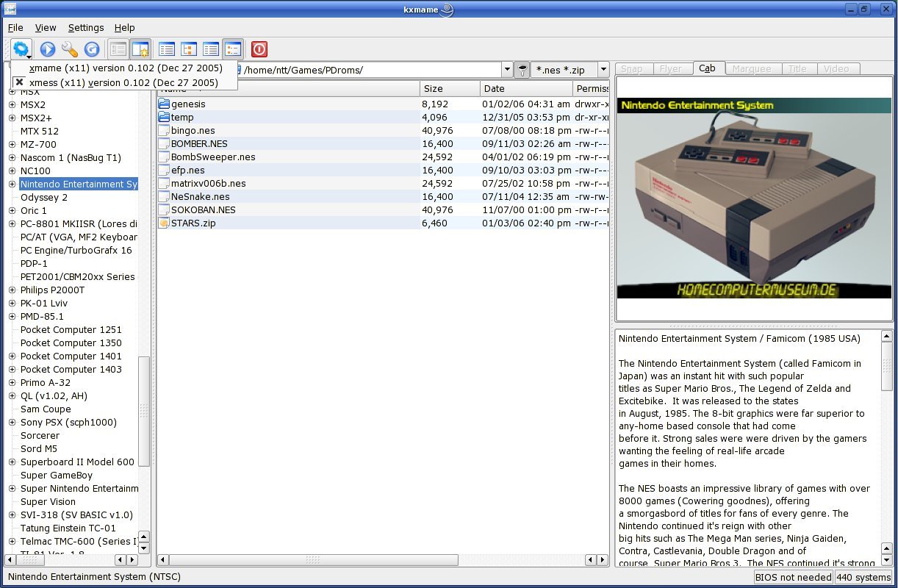The image size is (898, 588).
Task: Click the blue Play button in toolbar
Action: click(48, 49)
